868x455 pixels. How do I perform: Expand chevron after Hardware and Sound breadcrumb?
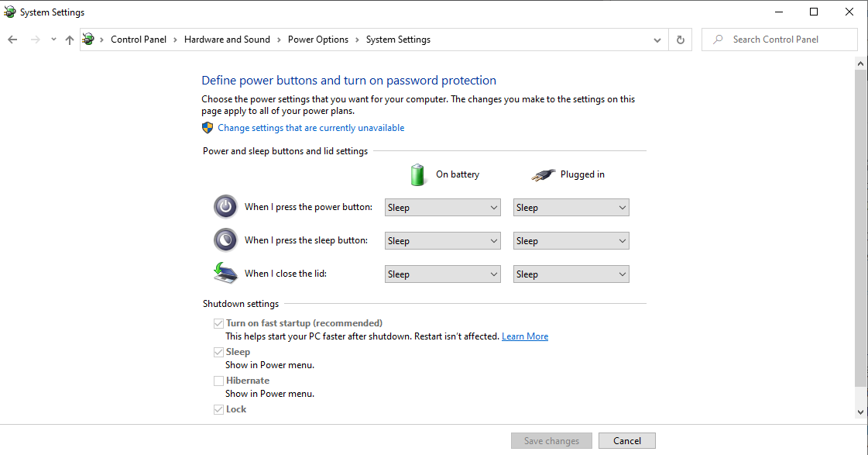coord(279,40)
